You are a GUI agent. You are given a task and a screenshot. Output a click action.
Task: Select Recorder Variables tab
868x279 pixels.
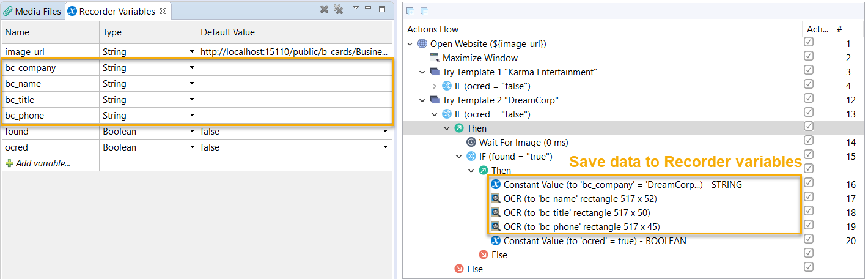(x=116, y=12)
